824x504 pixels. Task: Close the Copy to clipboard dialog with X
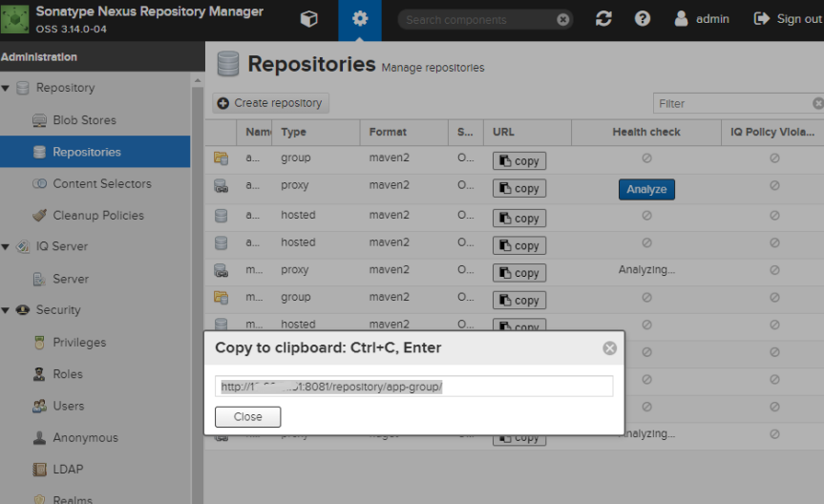pos(609,348)
